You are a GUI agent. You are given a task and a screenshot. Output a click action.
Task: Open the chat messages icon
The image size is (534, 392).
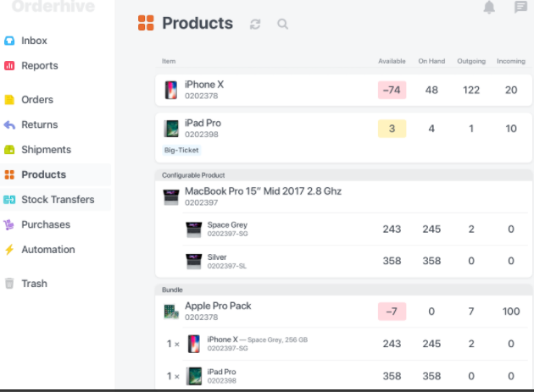click(x=520, y=8)
